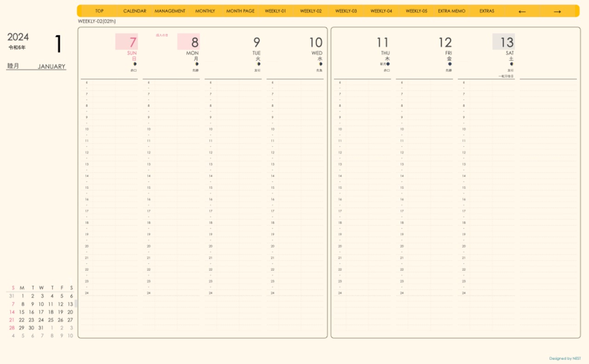Image resolution: width=589 pixels, height=364 pixels.
Task: Click the holiday label above Monday 8
Action: click(x=162, y=35)
